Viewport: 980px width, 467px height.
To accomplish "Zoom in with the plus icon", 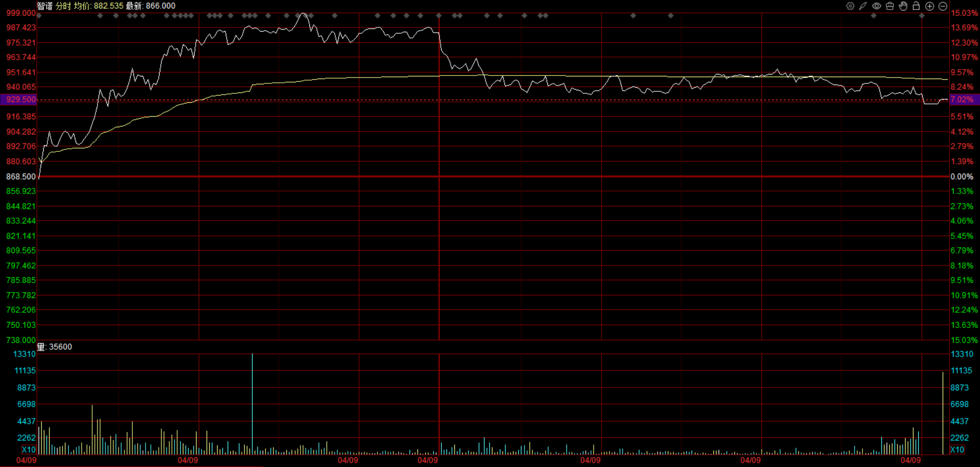I will [x=930, y=6].
